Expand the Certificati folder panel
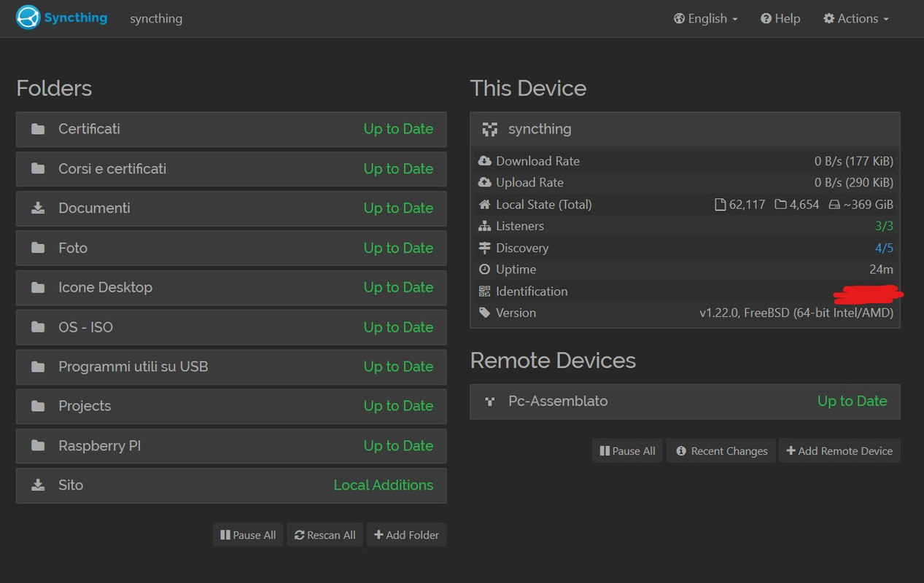 coord(231,130)
